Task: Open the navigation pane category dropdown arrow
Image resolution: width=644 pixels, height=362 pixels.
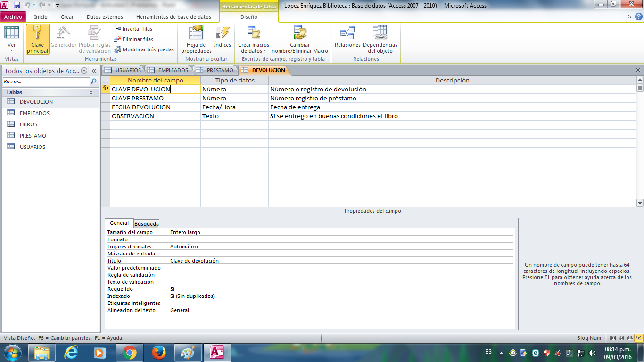Action: pos(84,71)
